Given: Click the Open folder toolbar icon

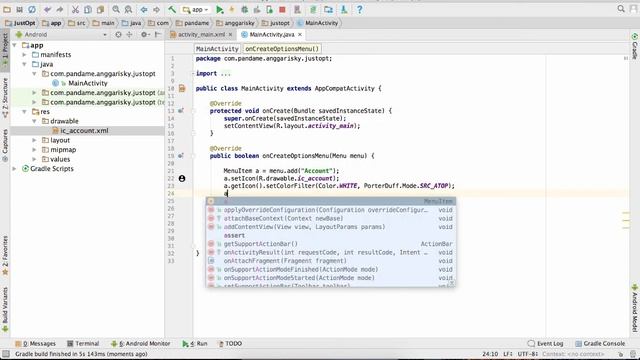Looking at the screenshot, I should pos(7,9).
